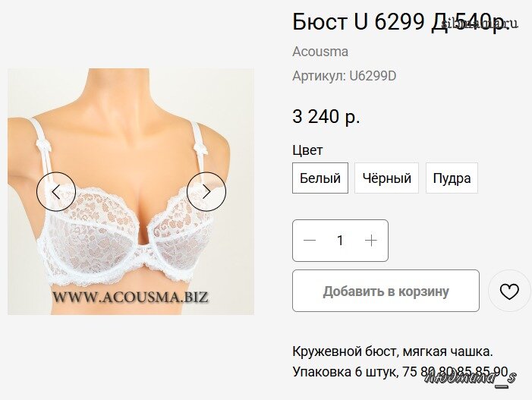Screen dimensions: 532x400
Task: Open the Acousma brand link
Action: pos(320,52)
